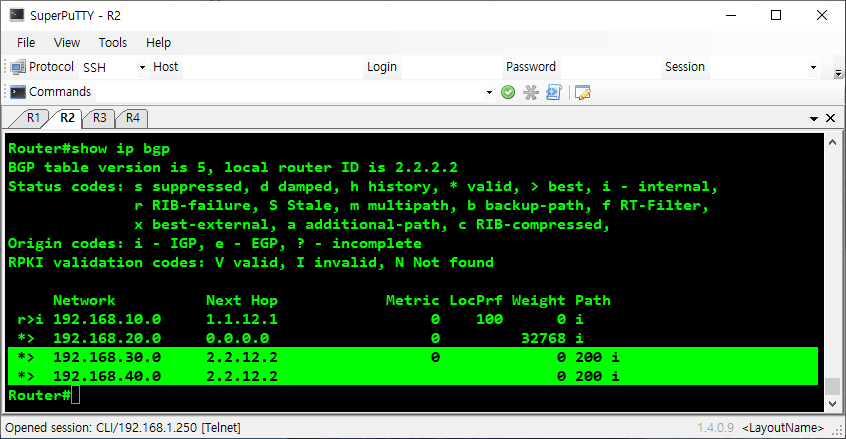Click the version 1.4.0.9 label

coord(715,428)
